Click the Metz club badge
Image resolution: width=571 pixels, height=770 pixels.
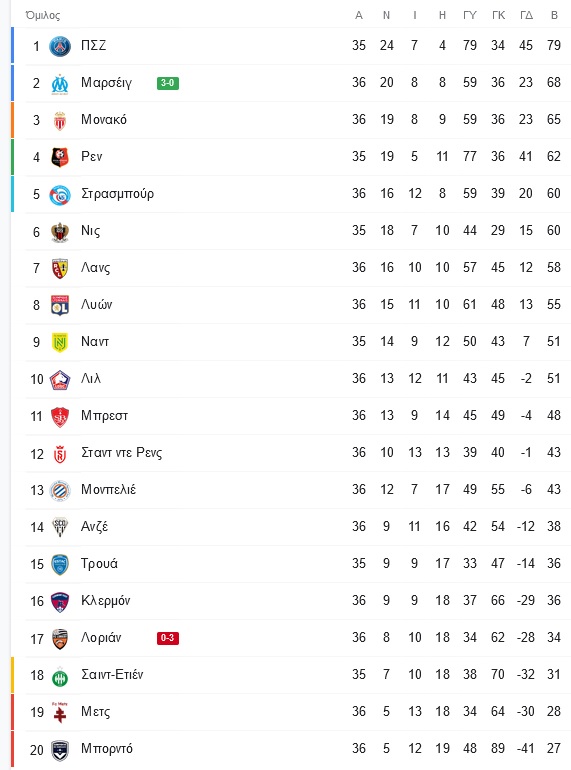click(x=60, y=713)
